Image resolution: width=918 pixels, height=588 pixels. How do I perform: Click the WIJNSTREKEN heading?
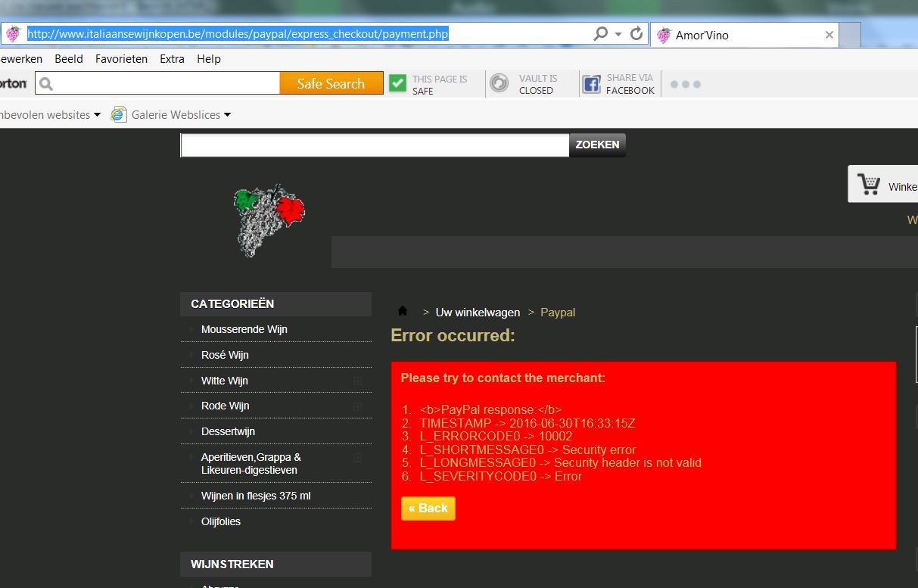point(232,564)
